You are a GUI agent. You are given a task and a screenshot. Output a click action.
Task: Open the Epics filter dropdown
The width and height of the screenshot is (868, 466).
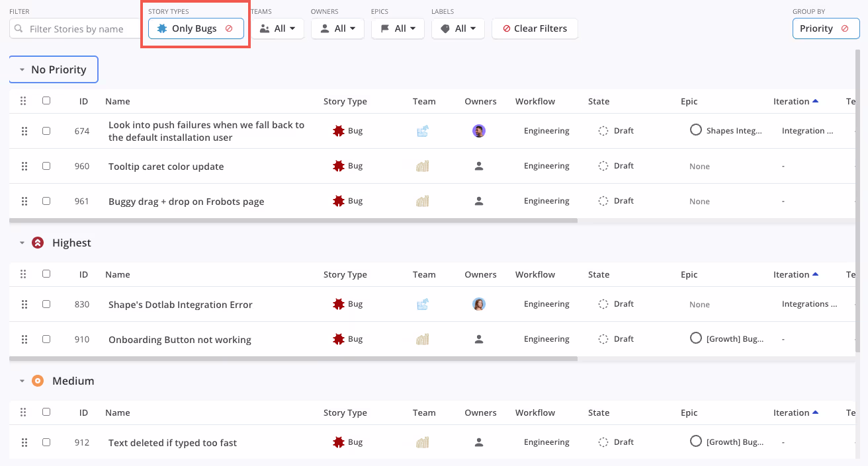click(398, 28)
